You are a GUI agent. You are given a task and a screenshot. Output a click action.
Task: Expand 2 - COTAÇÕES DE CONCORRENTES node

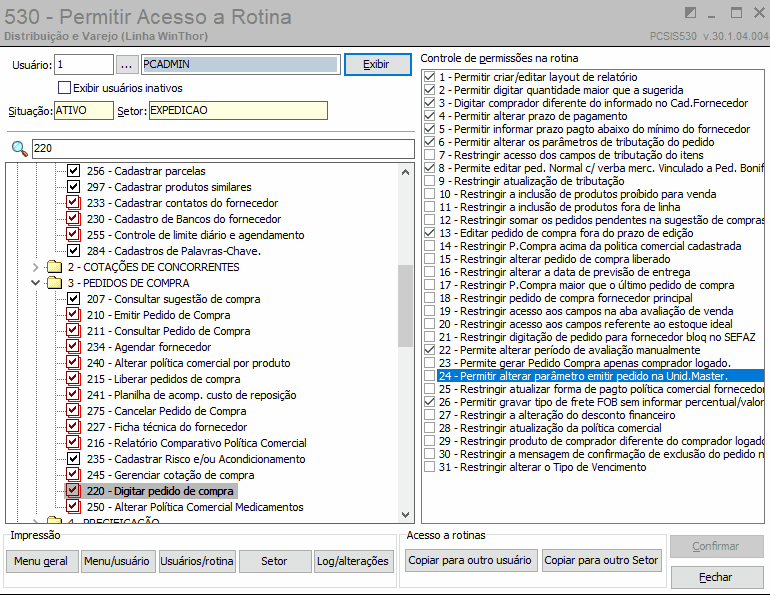[35, 267]
